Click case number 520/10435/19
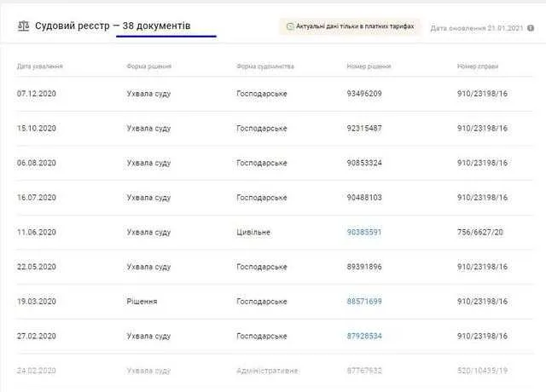The image size is (546, 392). pyautogui.click(x=482, y=371)
